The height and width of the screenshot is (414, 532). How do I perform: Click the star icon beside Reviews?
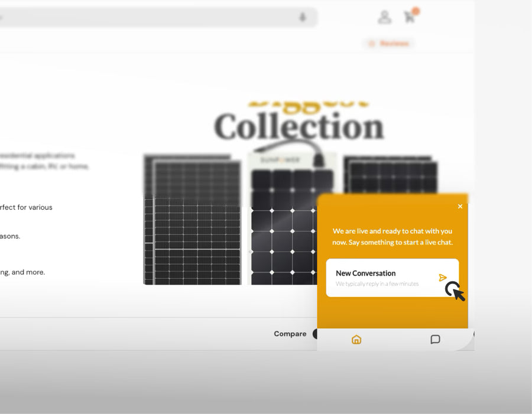click(x=371, y=44)
